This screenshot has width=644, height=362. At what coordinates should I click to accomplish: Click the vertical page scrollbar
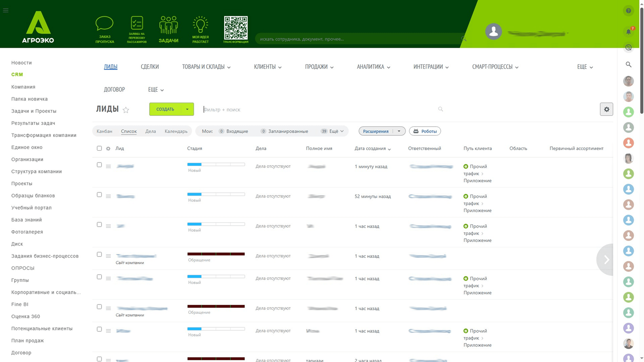coord(641,61)
